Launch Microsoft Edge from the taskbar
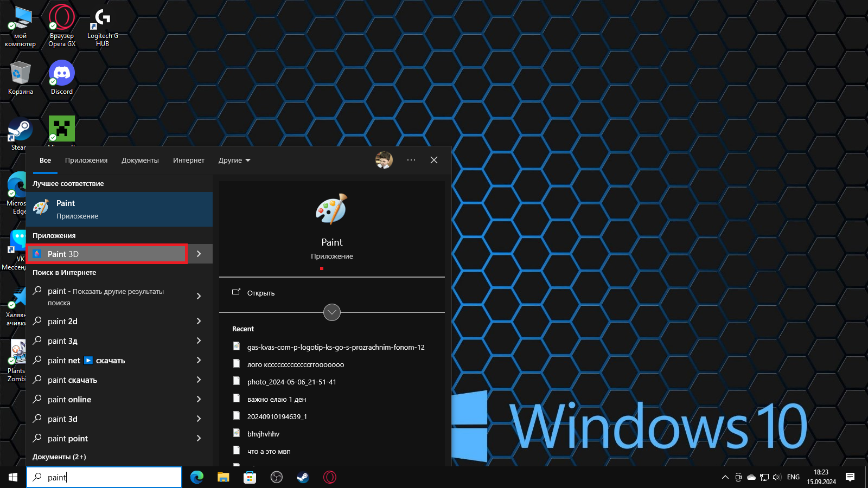Screen dimensions: 868x488 [197, 477]
